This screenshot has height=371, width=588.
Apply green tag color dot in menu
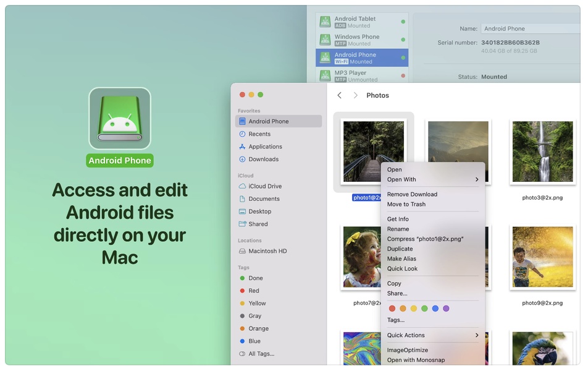[x=424, y=309]
